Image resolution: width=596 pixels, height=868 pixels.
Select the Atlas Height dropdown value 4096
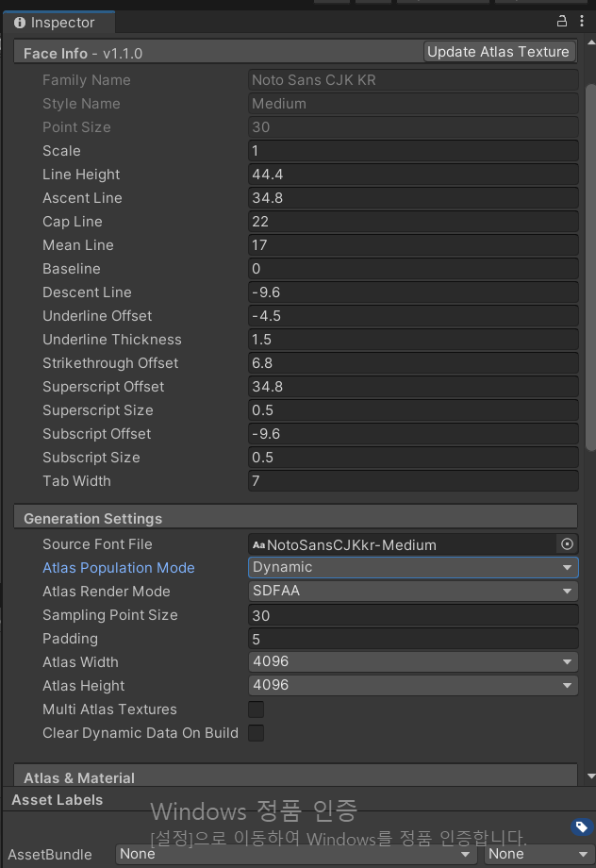[x=413, y=685]
